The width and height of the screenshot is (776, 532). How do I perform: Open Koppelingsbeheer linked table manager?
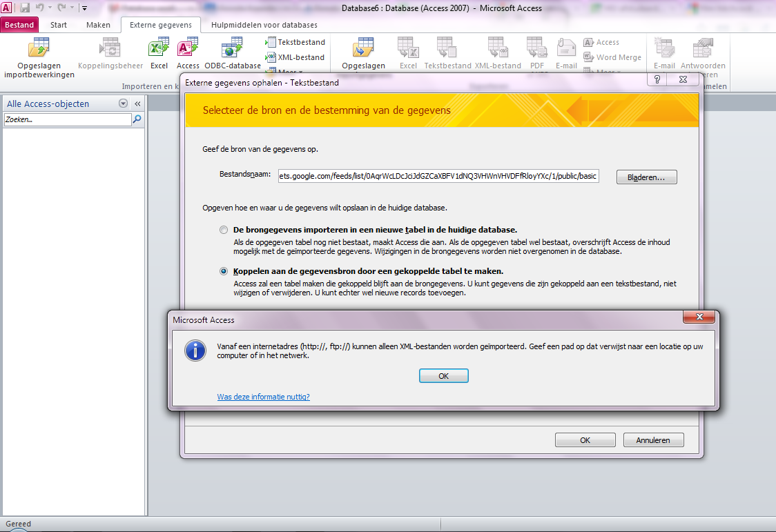110,53
